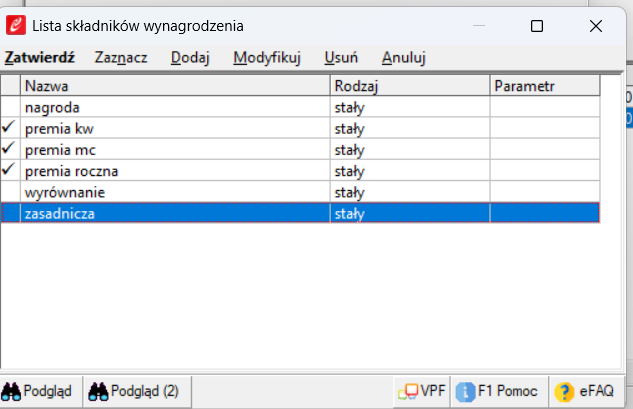The image size is (633, 409).
Task: Click Zatwierdź menu item
Action: click(40, 57)
